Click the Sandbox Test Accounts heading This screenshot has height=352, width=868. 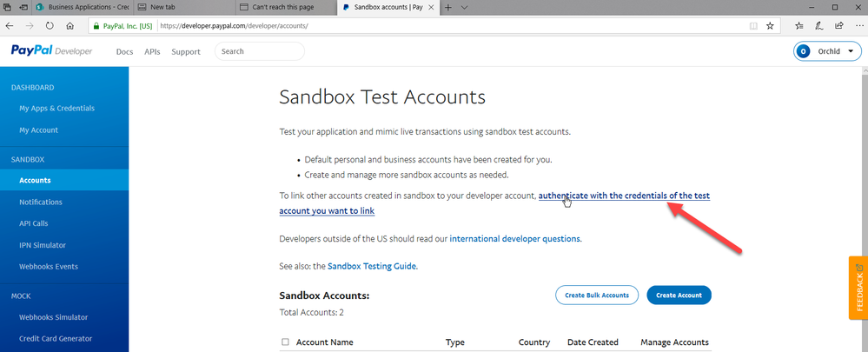(382, 97)
